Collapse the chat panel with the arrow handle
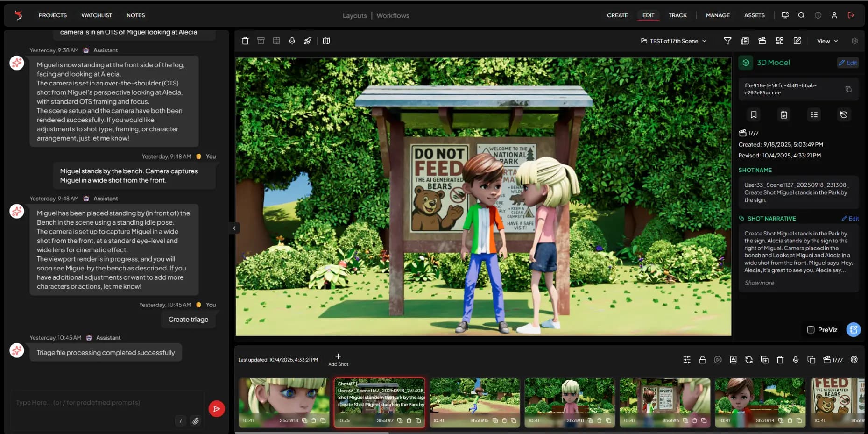 pyautogui.click(x=234, y=228)
